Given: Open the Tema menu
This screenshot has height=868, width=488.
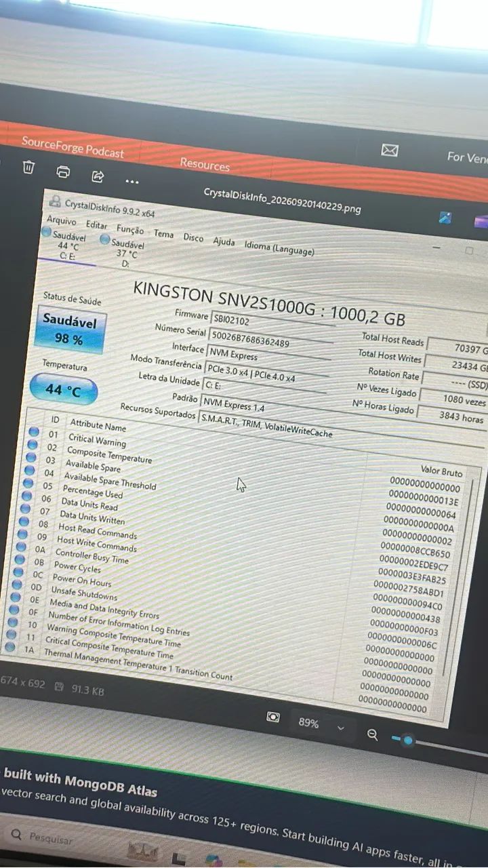Looking at the screenshot, I should click(163, 233).
